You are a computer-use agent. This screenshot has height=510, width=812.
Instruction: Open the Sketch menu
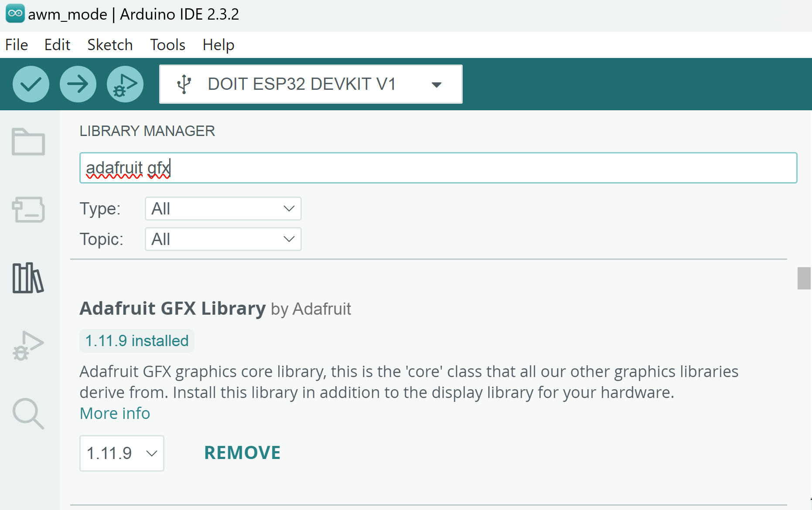(x=110, y=45)
